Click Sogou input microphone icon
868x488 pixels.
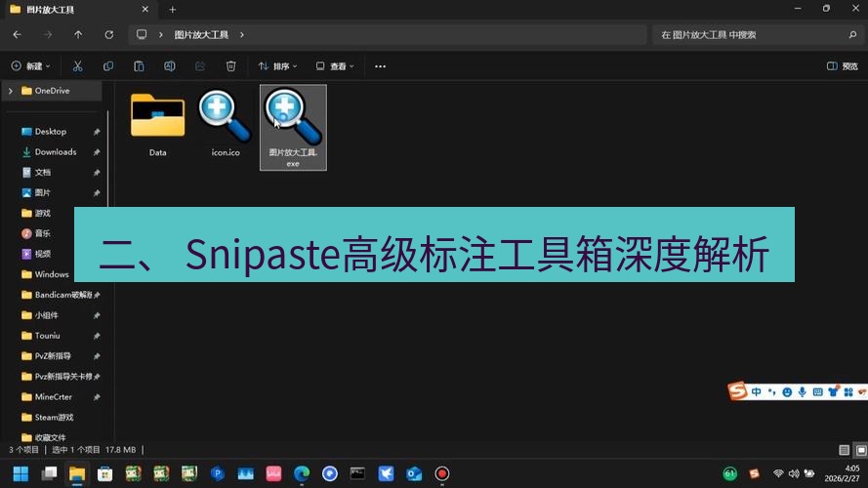[803, 392]
